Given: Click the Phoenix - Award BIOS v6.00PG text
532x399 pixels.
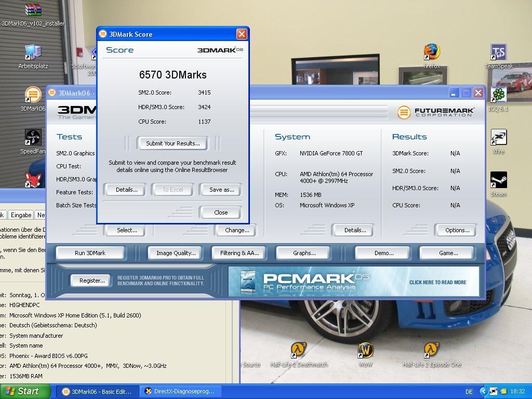Looking at the screenshot, I should coord(48,356).
